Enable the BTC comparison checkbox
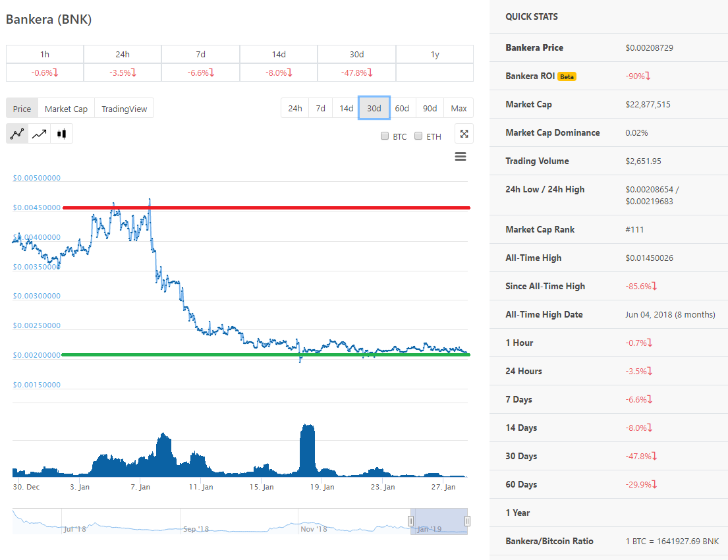 (x=385, y=136)
